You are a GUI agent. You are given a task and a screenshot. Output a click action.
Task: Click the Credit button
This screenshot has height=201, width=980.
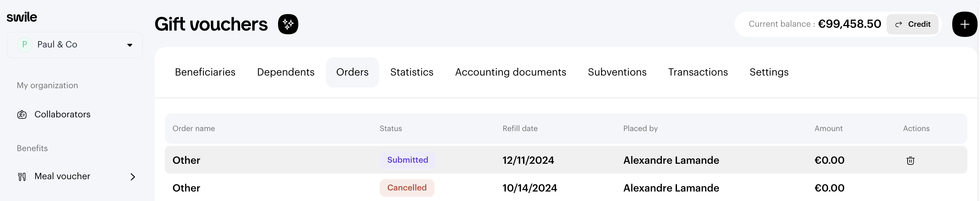[912, 24]
